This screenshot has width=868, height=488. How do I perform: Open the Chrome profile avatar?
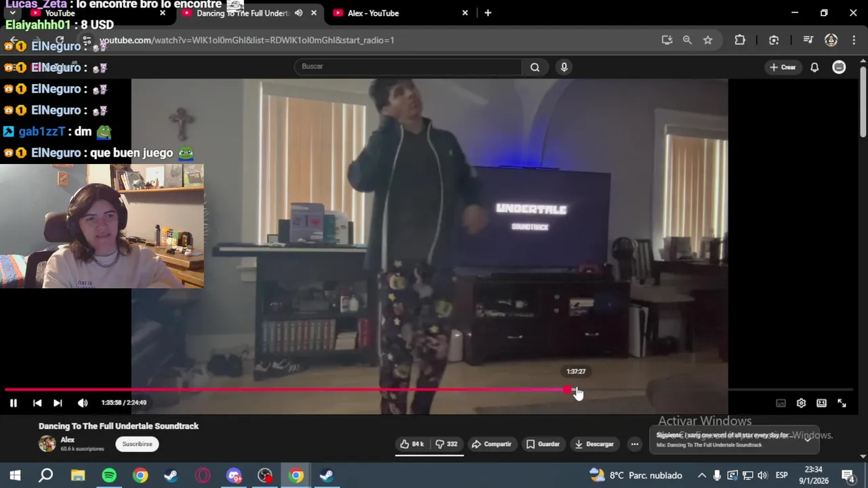point(831,40)
